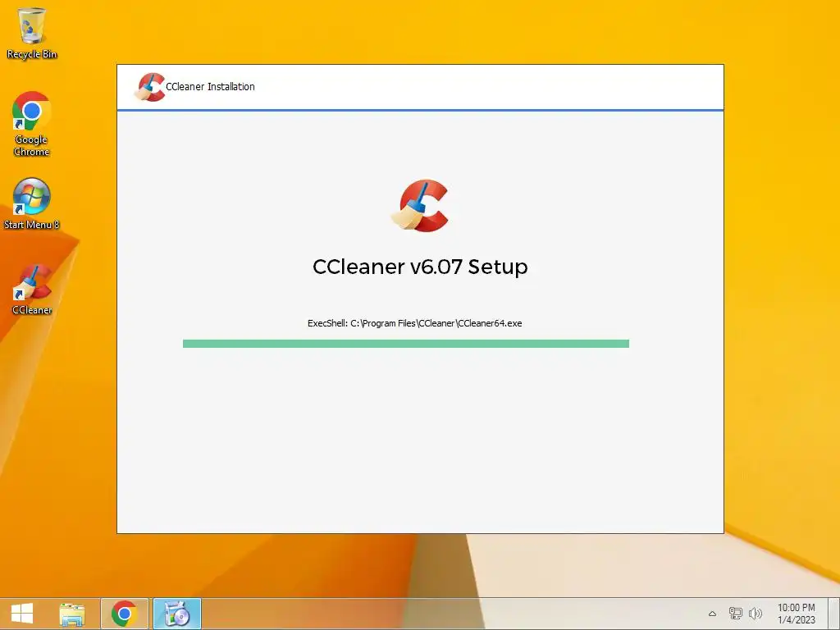Open Chrome from the taskbar
The height and width of the screenshot is (630, 840).
(x=125, y=614)
